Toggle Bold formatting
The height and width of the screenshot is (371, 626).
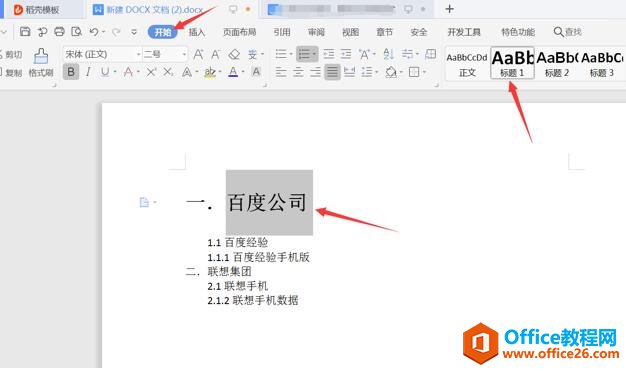(71, 72)
